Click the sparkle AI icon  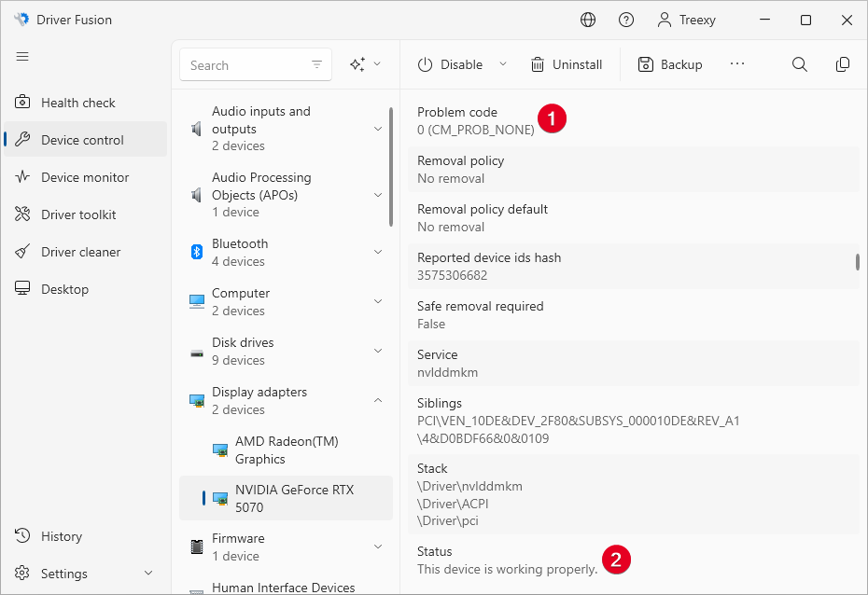(357, 64)
